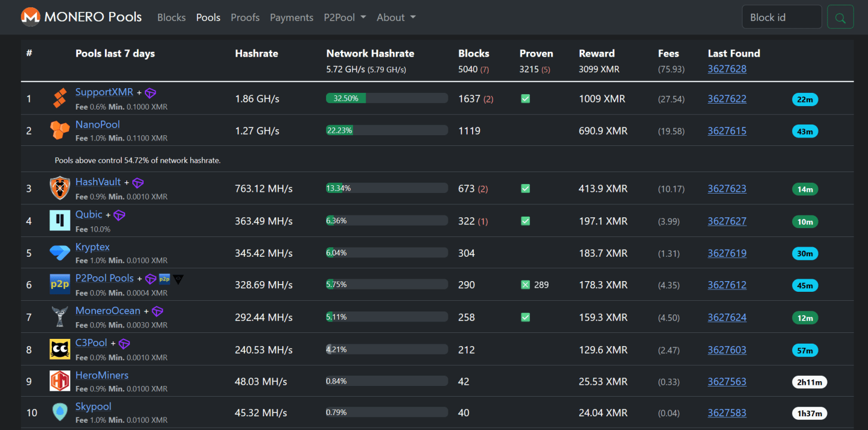868x430 pixels.
Task: Click the C3Pool cat face logo
Action: [x=60, y=349]
